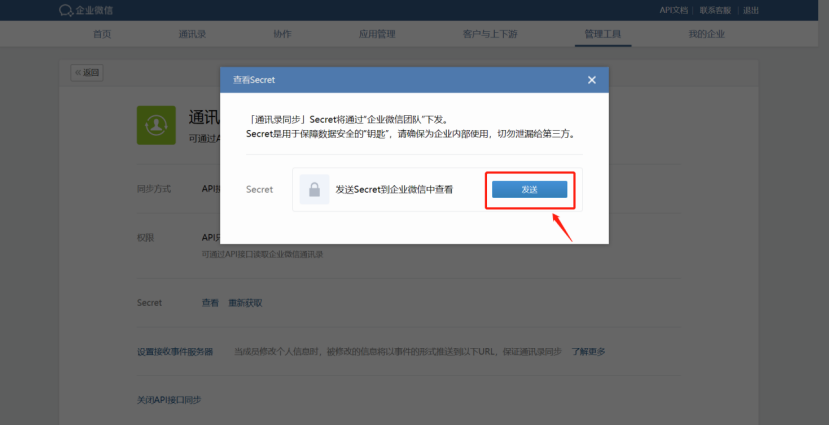This screenshot has height=426, width=830.
Task: Open the 我的企业 tab
Action: point(707,34)
